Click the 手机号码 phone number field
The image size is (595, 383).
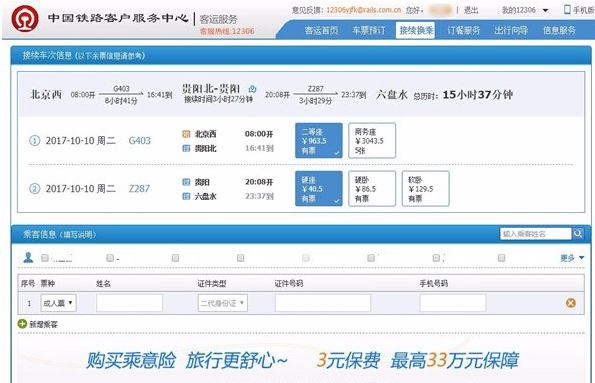pyautogui.click(x=453, y=303)
